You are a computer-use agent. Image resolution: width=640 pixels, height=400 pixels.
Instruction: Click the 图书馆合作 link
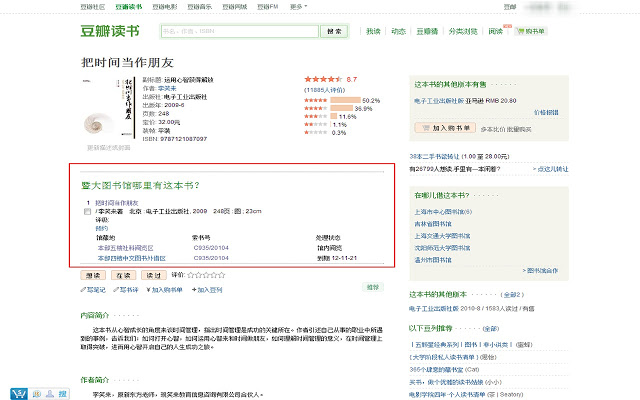[540, 270]
